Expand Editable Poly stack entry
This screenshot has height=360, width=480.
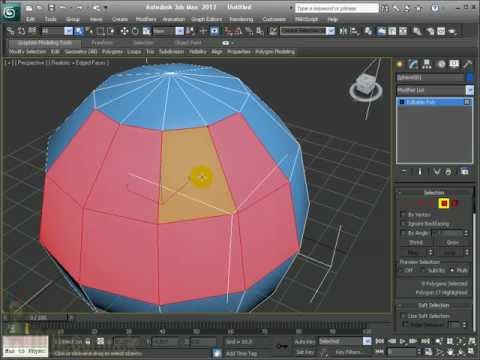pos(402,102)
